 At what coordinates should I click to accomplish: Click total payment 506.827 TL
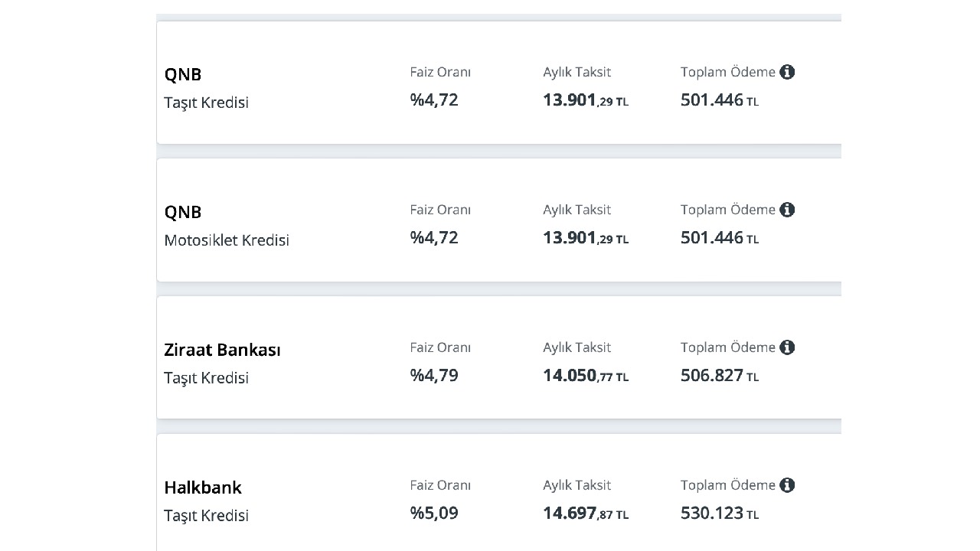tap(720, 376)
